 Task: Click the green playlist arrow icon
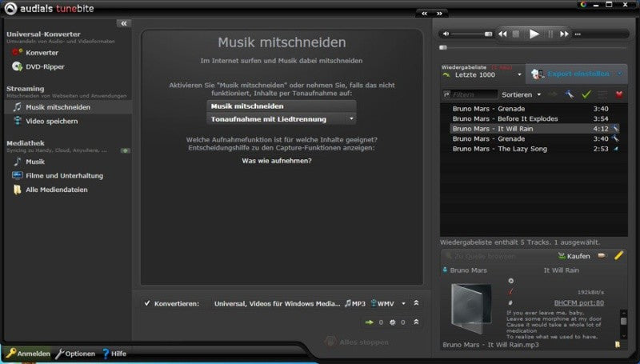[446, 74]
